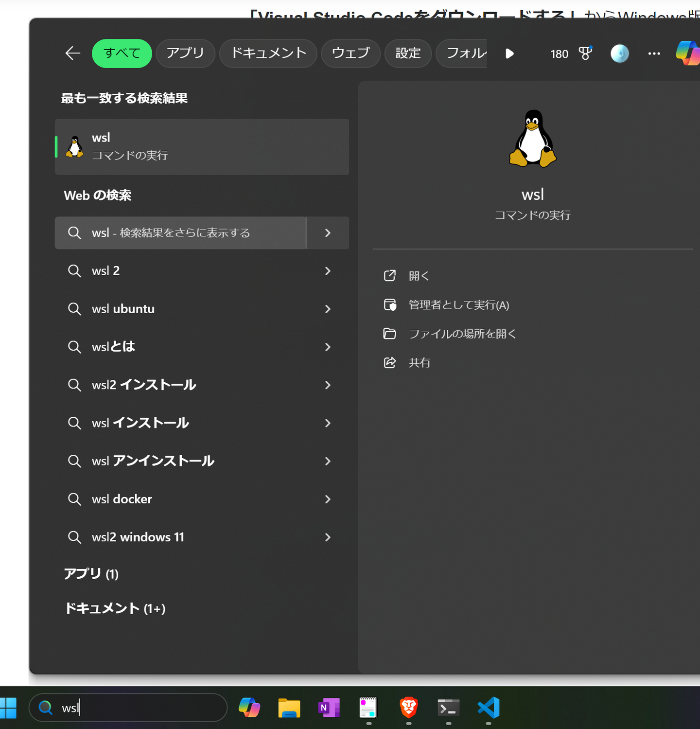The image size is (700, 729).
Task: Expand the chevron for 'wsl 2'
Action: coord(328,271)
